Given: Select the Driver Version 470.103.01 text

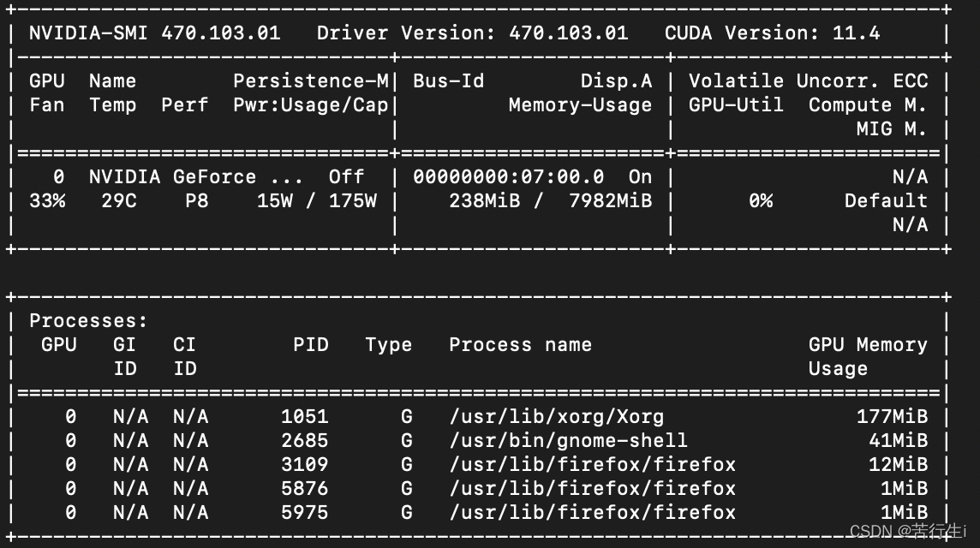Looking at the screenshot, I should 473,33.
